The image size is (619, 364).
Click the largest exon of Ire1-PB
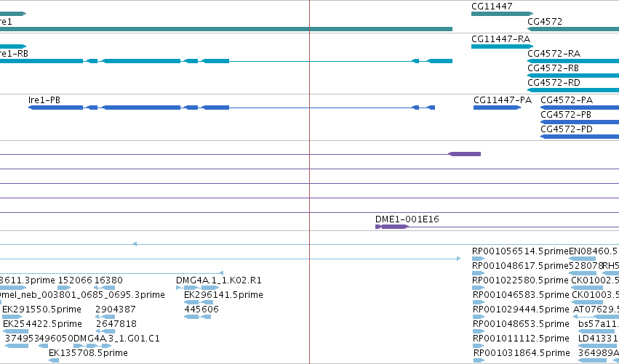click(x=141, y=108)
